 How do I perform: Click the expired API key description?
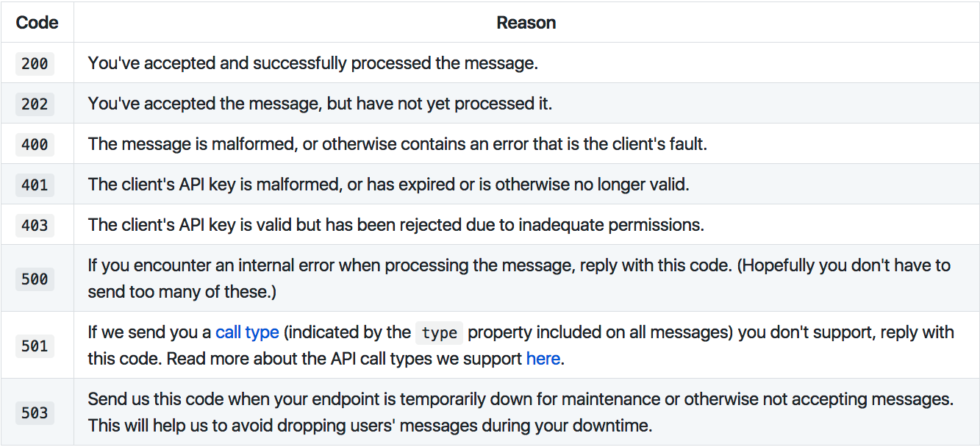(x=388, y=185)
